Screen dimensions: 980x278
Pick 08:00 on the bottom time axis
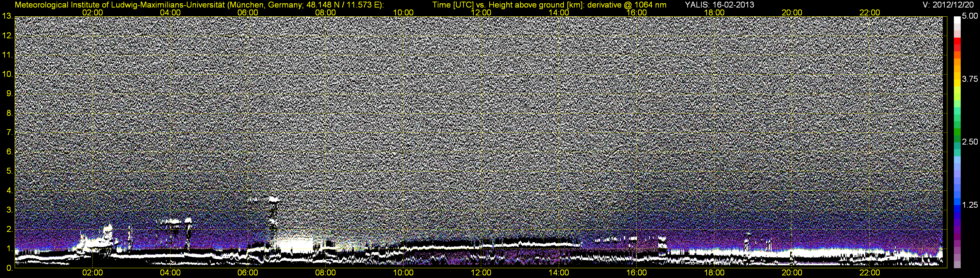click(x=326, y=273)
